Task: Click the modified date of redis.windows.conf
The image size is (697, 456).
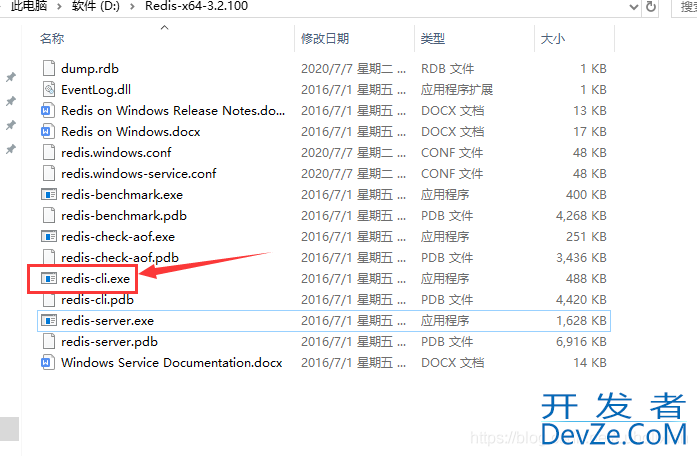Action: pyautogui.click(x=353, y=152)
